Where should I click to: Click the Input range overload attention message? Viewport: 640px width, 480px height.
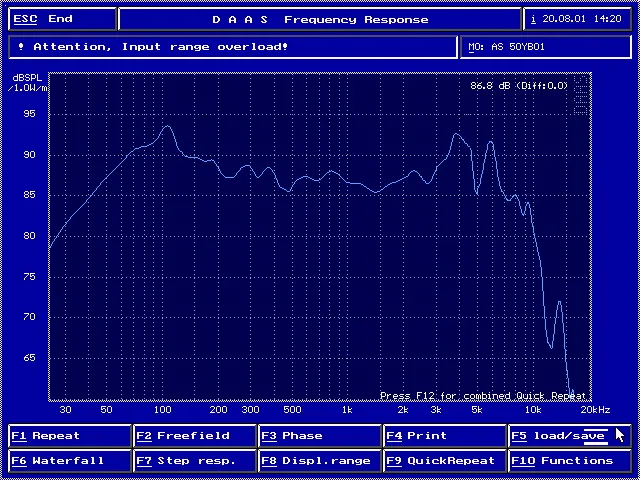click(x=233, y=47)
